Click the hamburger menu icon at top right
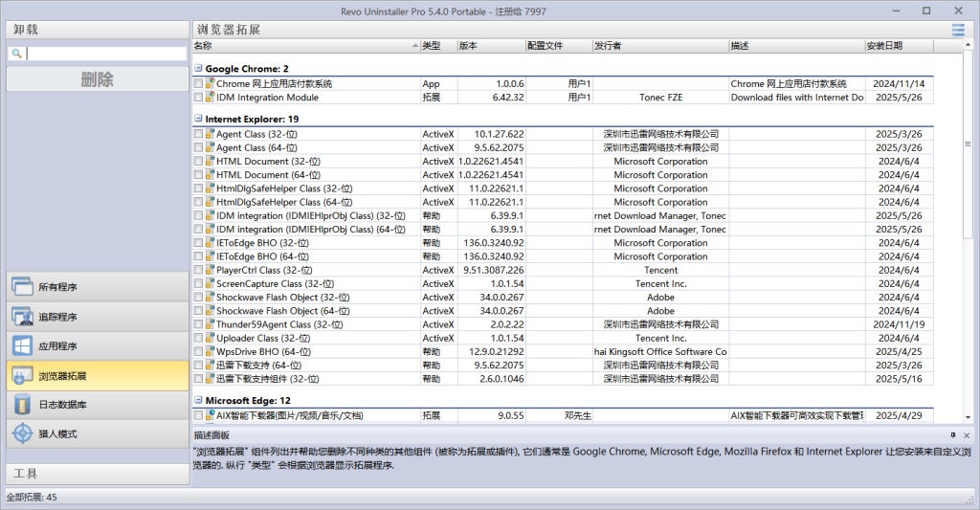Screen dimensions: 980x510 pyautogui.click(x=958, y=30)
